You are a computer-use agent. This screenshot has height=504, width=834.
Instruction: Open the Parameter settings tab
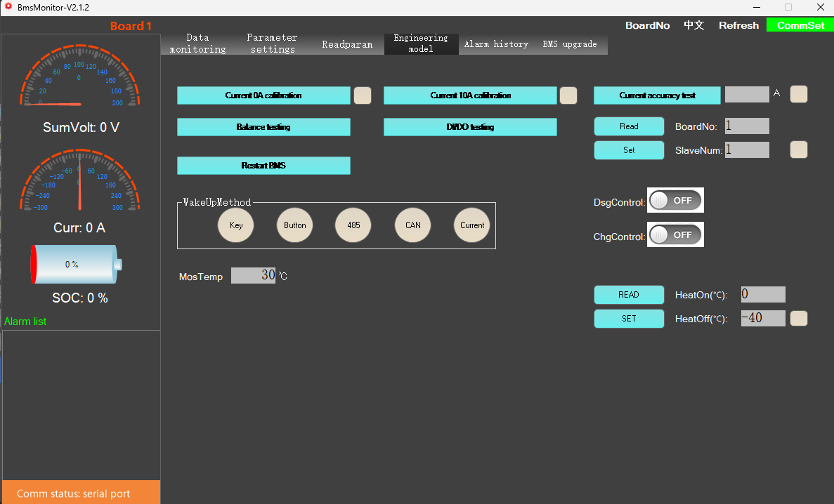click(273, 44)
